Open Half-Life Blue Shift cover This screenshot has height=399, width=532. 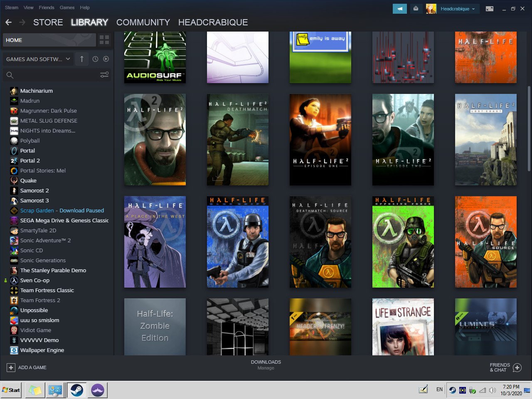coord(238,242)
